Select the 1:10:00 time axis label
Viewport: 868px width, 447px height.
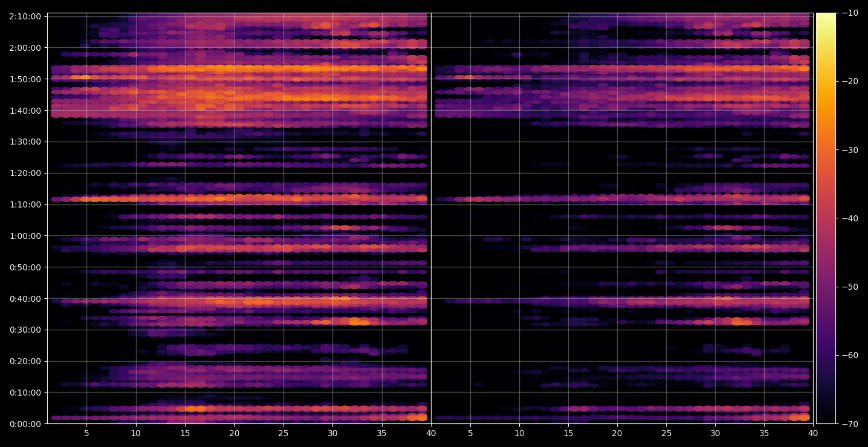[25, 204]
